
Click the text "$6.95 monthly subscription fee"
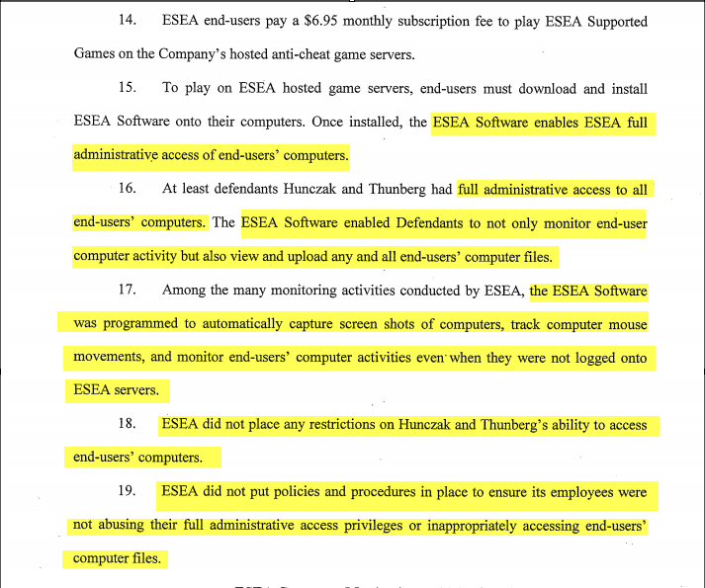click(397, 21)
